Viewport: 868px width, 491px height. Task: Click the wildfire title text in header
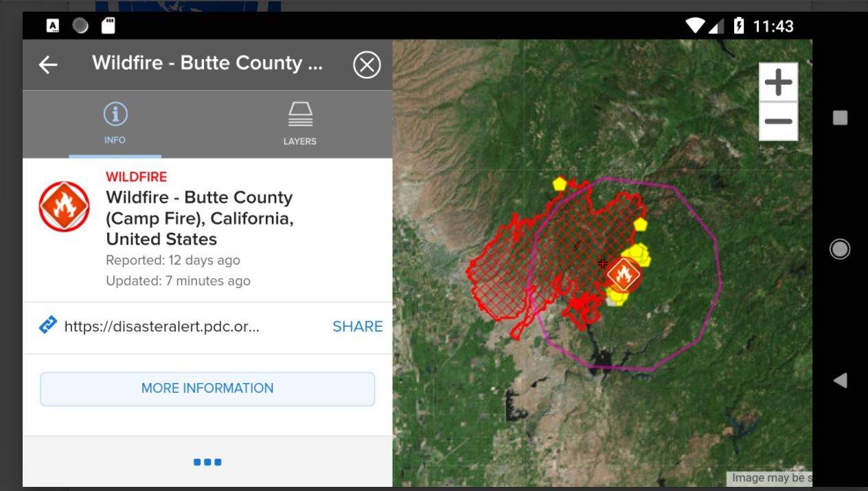pos(207,63)
